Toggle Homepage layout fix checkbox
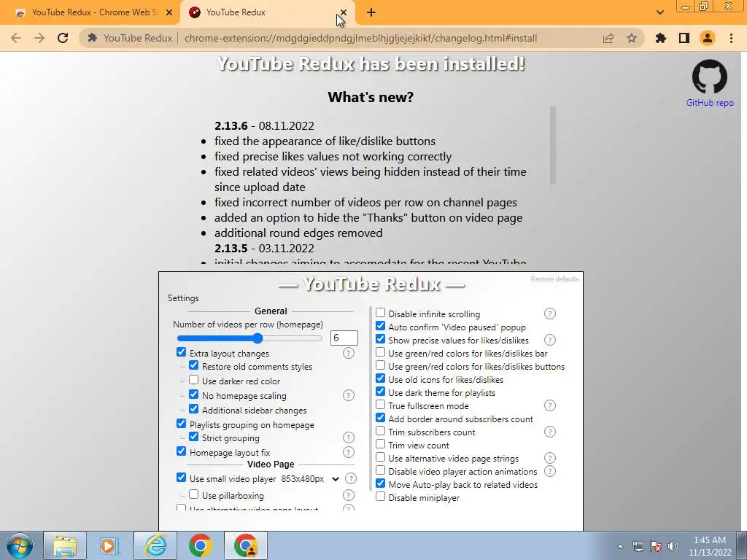The width and height of the screenshot is (747, 560). click(x=181, y=451)
